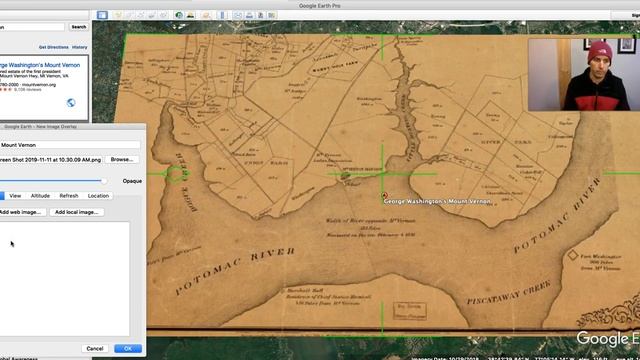The height and width of the screenshot is (360, 640).
Task: Click inside the description text area
Action: (64, 279)
